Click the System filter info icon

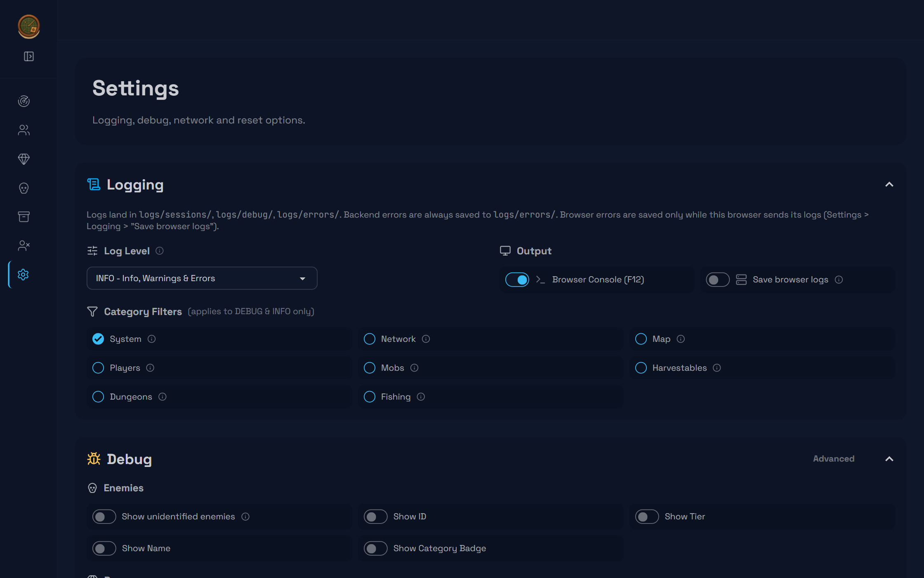[152, 339]
